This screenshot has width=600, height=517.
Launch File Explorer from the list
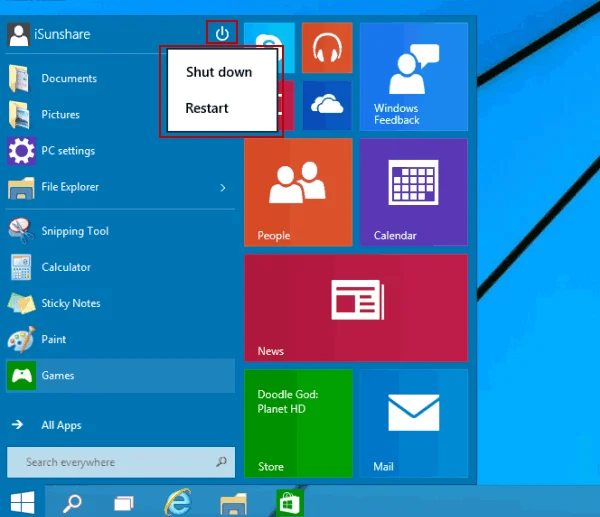pyautogui.click(x=120, y=187)
